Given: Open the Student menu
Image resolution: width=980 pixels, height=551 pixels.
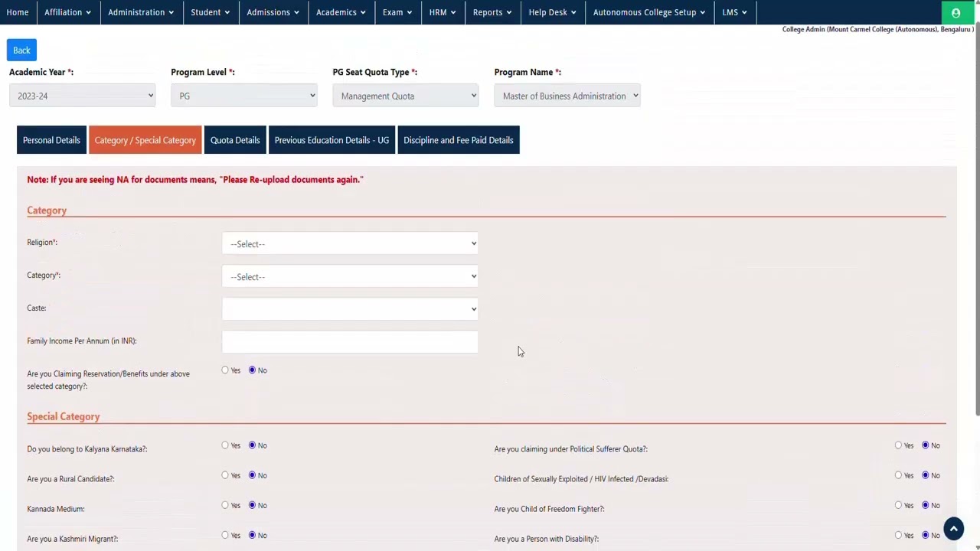Looking at the screenshot, I should tap(211, 12).
